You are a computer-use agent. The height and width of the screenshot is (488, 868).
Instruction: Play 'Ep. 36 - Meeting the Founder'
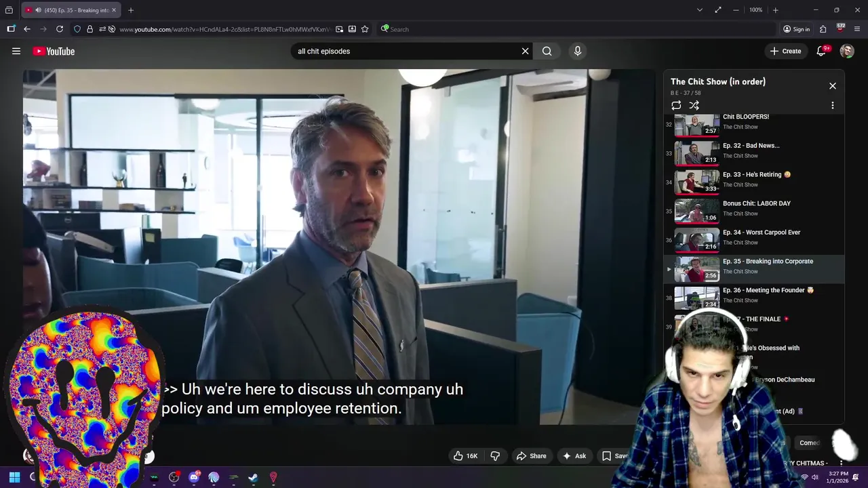[x=753, y=298]
